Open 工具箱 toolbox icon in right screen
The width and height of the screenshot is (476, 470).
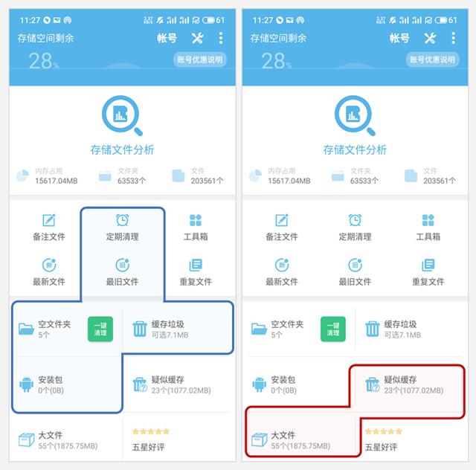pos(428,220)
